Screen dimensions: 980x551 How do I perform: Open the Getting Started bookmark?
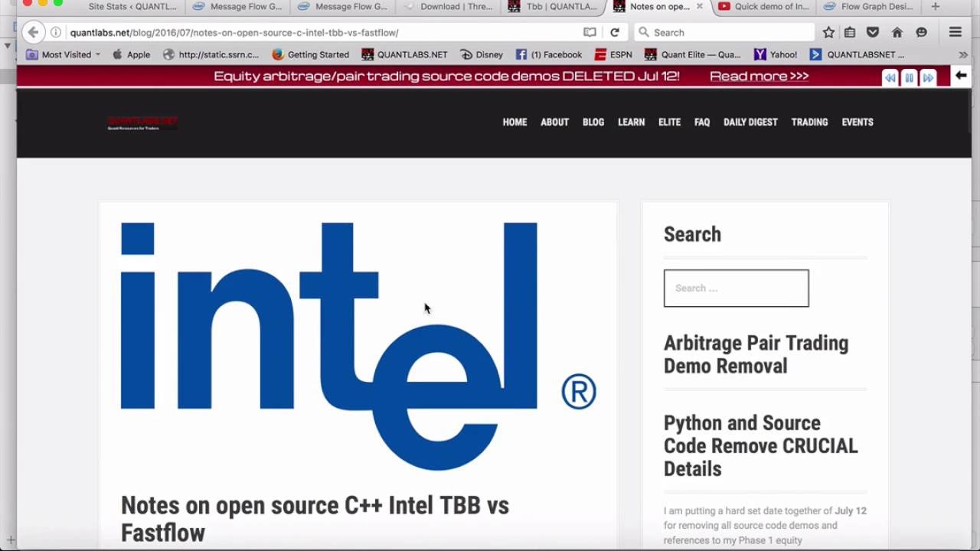pyautogui.click(x=310, y=54)
